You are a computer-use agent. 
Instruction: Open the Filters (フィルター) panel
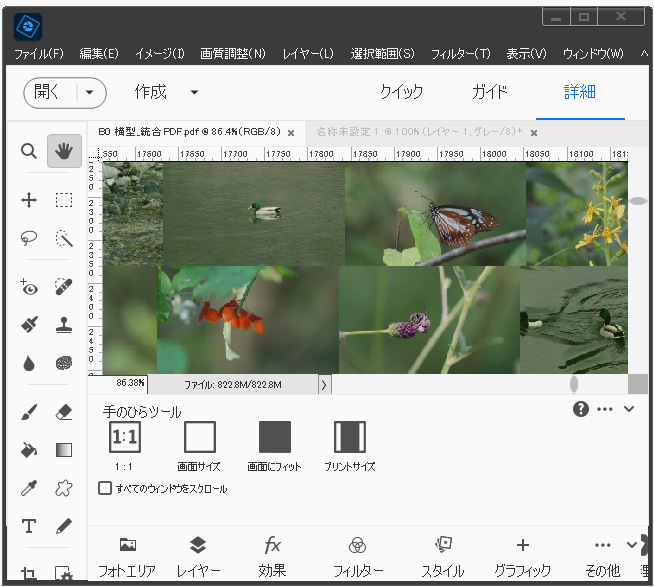pyautogui.click(x=357, y=557)
